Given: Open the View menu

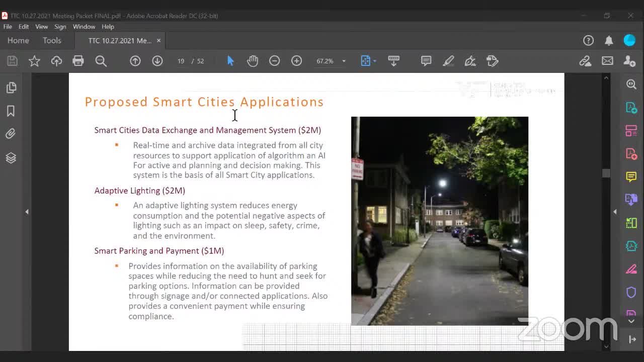Looking at the screenshot, I should coord(42,27).
